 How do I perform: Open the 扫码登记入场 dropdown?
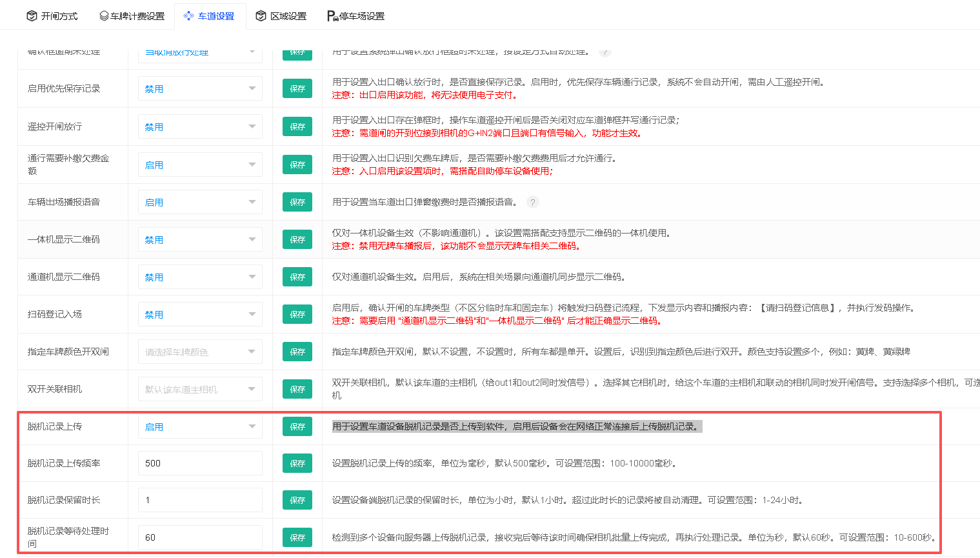[x=200, y=315]
